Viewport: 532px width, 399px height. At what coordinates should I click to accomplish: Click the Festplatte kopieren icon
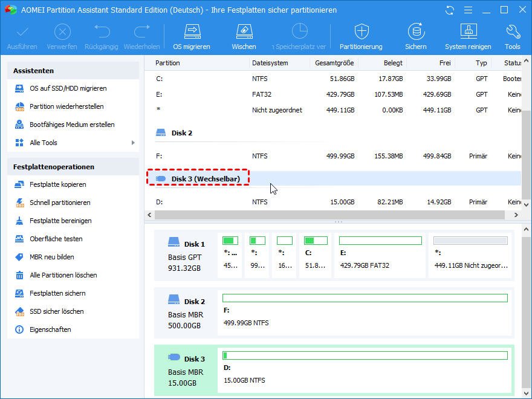click(19, 184)
